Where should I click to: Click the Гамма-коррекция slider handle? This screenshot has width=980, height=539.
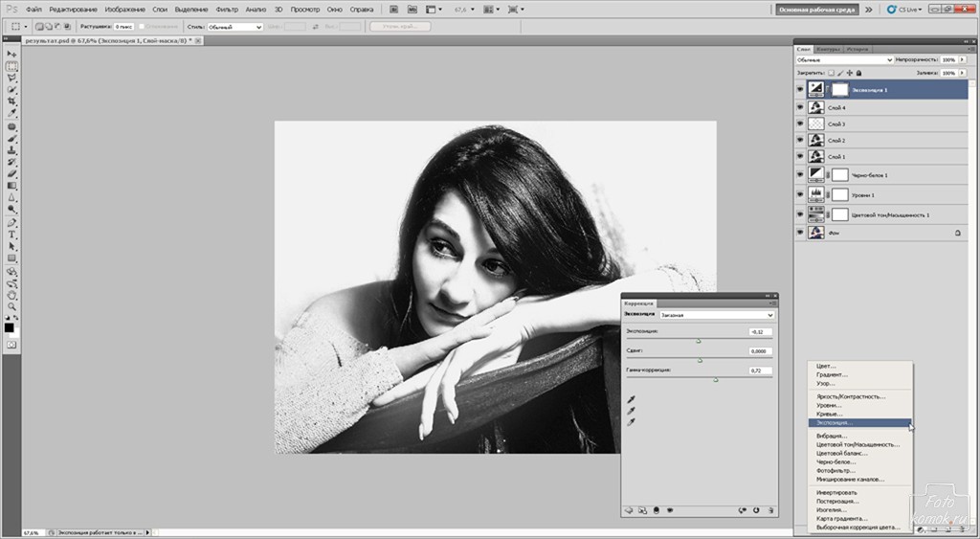point(716,379)
